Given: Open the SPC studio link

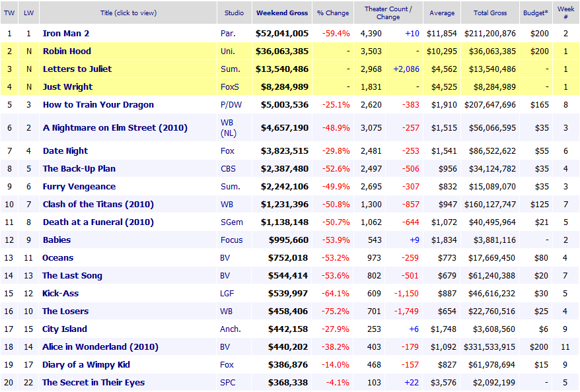Looking at the screenshot, I should click(x=227, y=382).
